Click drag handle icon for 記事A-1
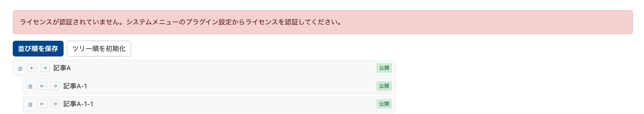Image resolution: width=644 pixels, height=114 pixels. [30, 86]
